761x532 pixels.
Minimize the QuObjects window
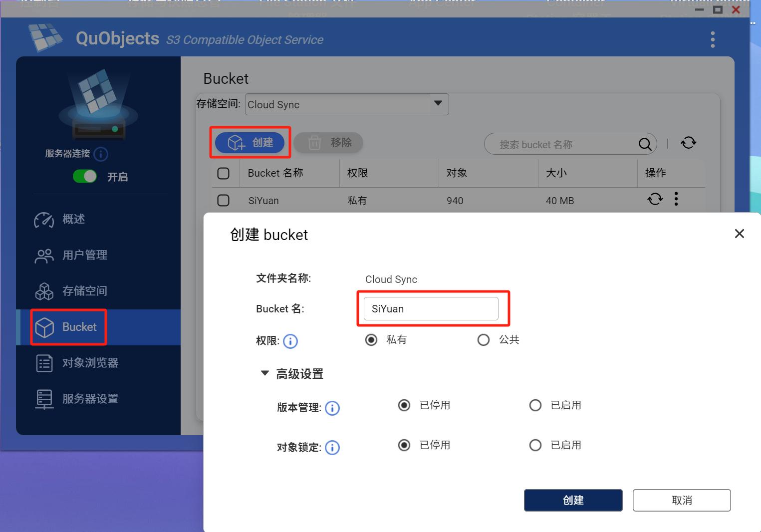point(700,9)
